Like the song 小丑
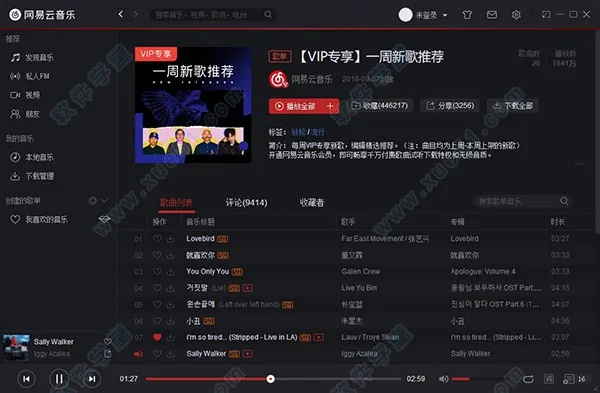600x393 pixels. pyautogui.click(x=157, y=321)
